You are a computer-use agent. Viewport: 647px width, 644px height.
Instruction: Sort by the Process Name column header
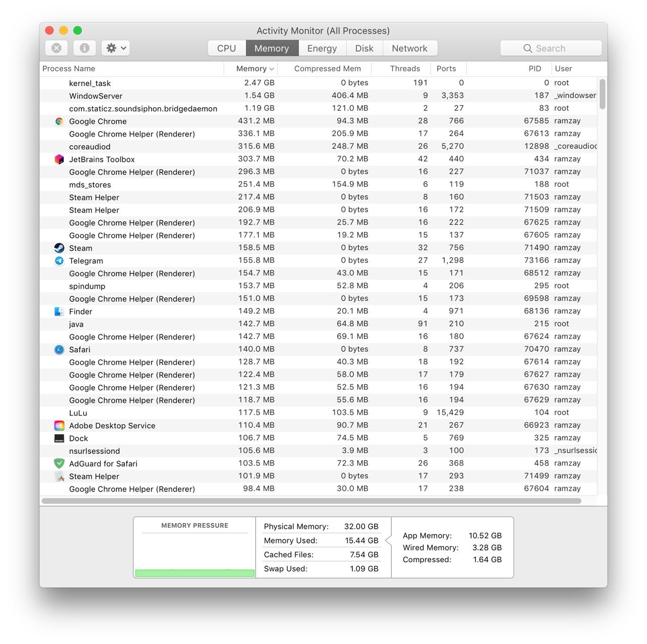click(131, 69)
